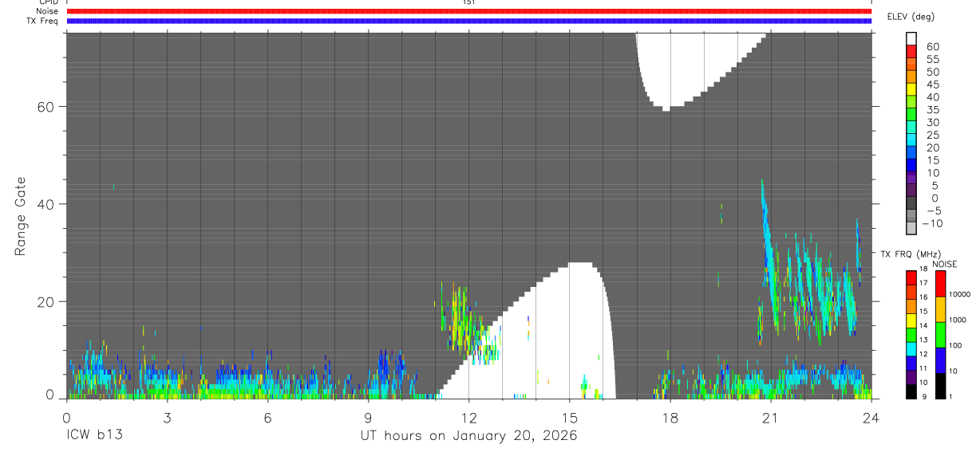Image resolution: width=980 pixels, height=452 pixels.
Task: Click the yellow 40–45 degree elevation swatch
Action: point(911,91)
